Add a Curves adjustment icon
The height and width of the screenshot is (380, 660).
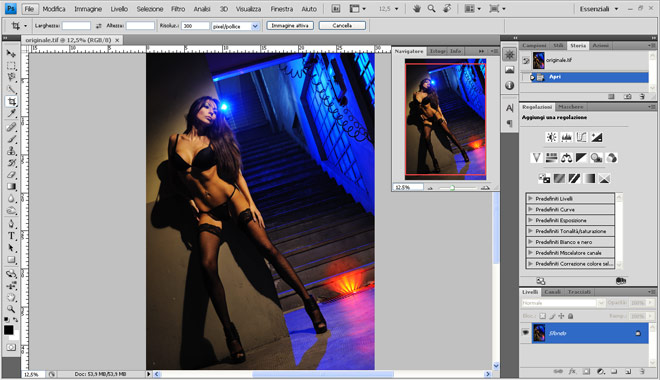coord(581,137)
